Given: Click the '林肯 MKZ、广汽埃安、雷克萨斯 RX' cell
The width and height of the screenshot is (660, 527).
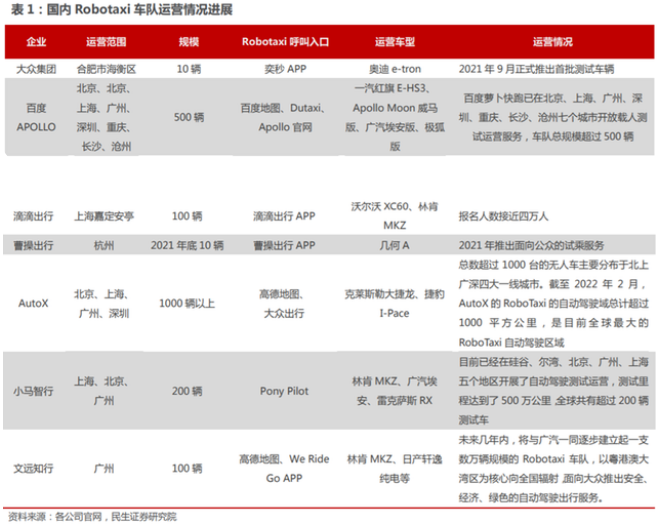Looking at the screenshot, I should point(394,391).
